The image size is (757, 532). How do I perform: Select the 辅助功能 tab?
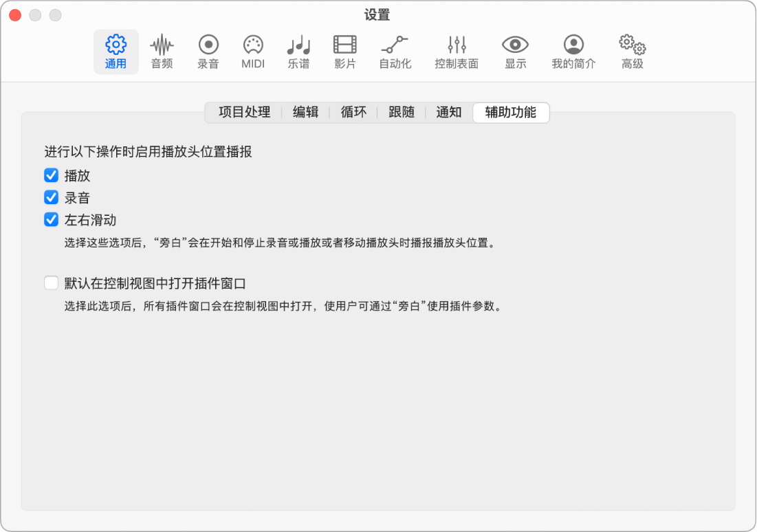pos(511,113)
